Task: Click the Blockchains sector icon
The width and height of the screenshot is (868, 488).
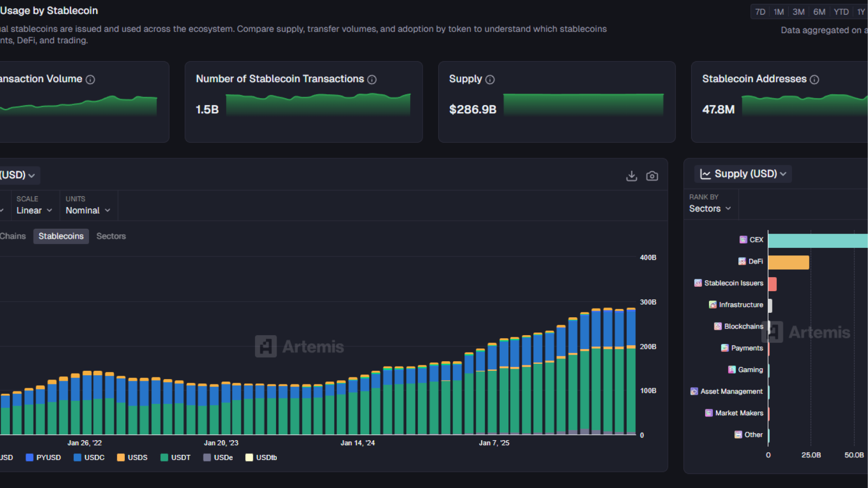Action: click(x=718, y=326)
